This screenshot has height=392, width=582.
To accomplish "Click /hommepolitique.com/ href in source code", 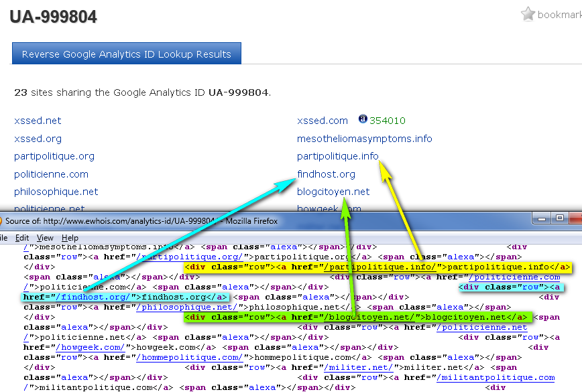I will [x=189, y=357].
